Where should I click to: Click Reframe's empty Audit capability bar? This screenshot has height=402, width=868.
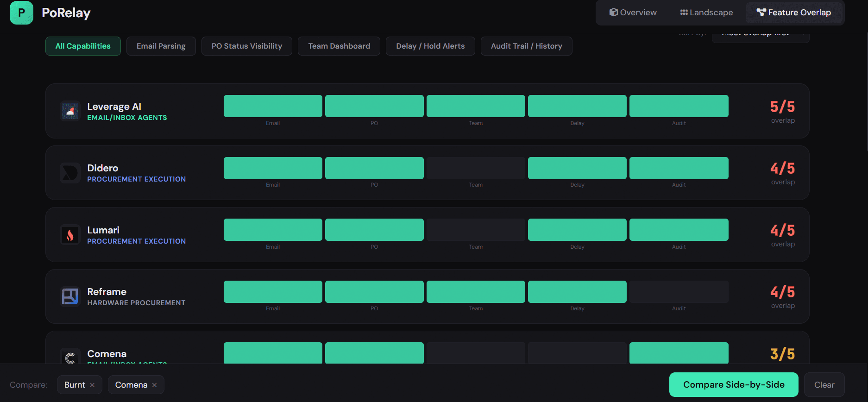[x=679, y=292]
